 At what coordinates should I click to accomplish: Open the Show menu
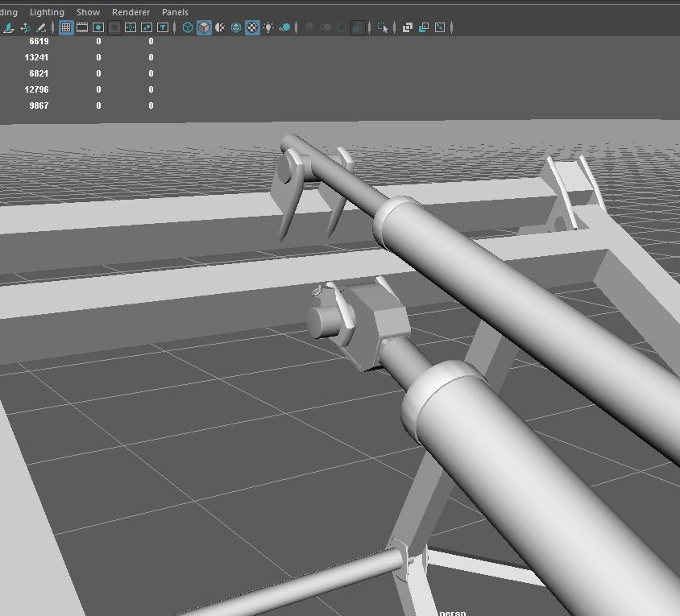[x=88, y=12]
